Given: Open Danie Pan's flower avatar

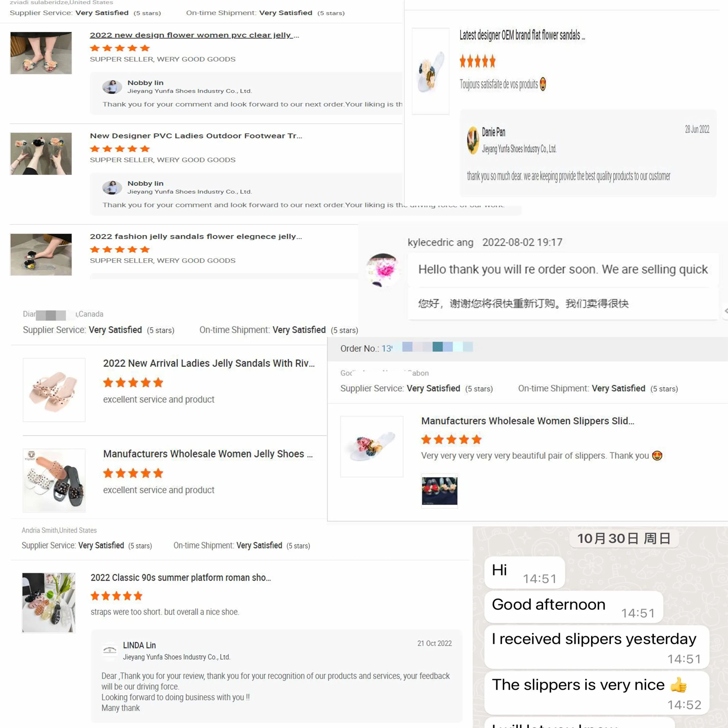Looking at the screenshot, I should pos(472,140).
